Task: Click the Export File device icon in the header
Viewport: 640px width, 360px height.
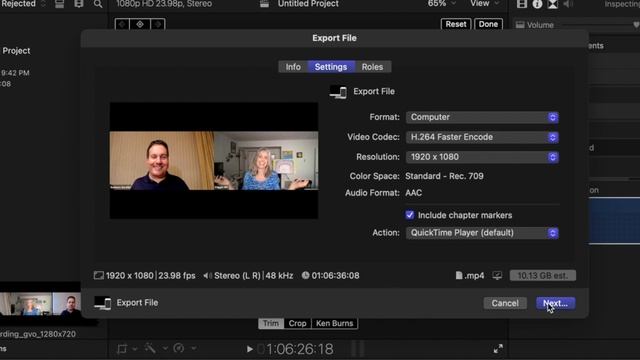Action: pyautogui.click(x=338, y=92)
